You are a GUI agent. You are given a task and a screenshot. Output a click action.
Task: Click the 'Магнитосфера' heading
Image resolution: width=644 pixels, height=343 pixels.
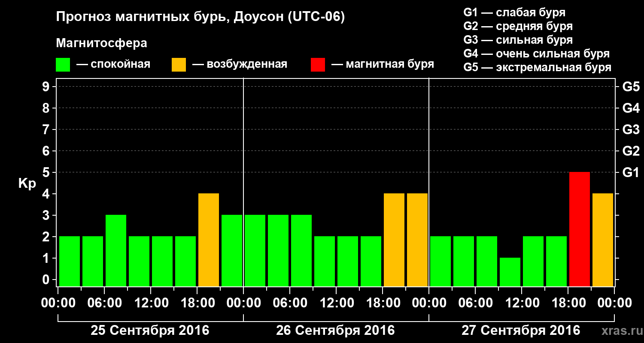point(102,43)
